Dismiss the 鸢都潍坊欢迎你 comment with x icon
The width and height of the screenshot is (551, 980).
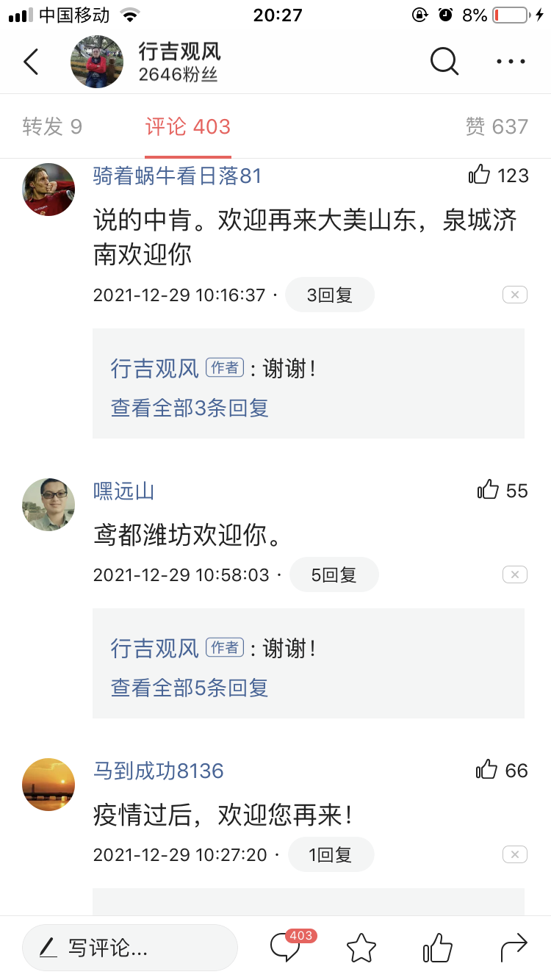[x=514, y=574]
